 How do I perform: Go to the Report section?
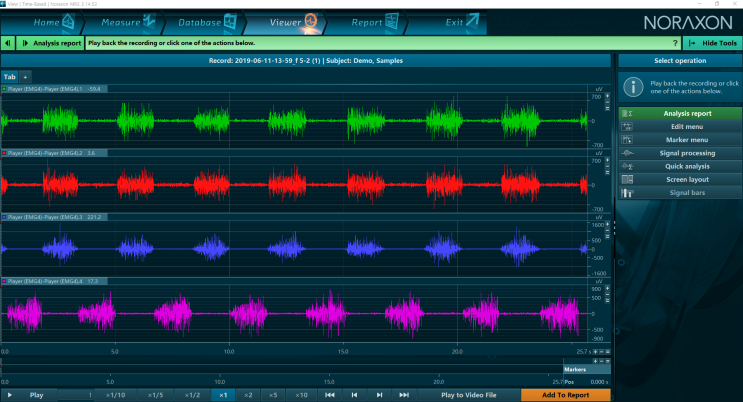coord(367,22)
